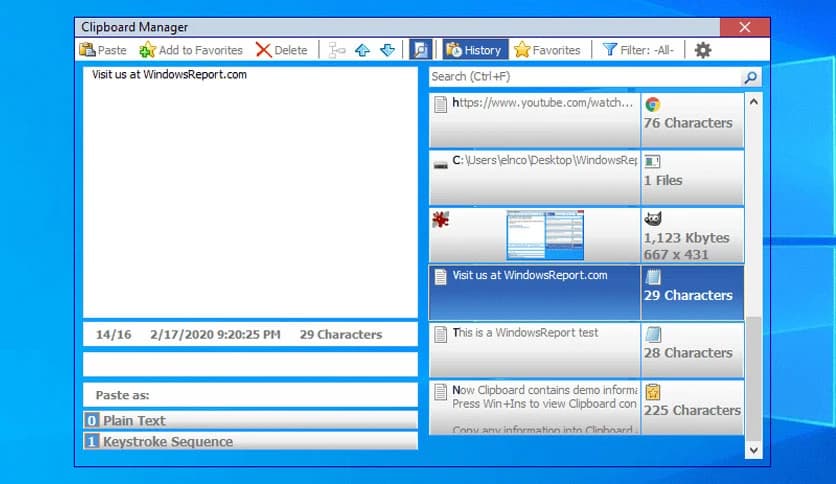Click the tree structure toolbar icon
836x484 pixels.
(x=336, y=50)
